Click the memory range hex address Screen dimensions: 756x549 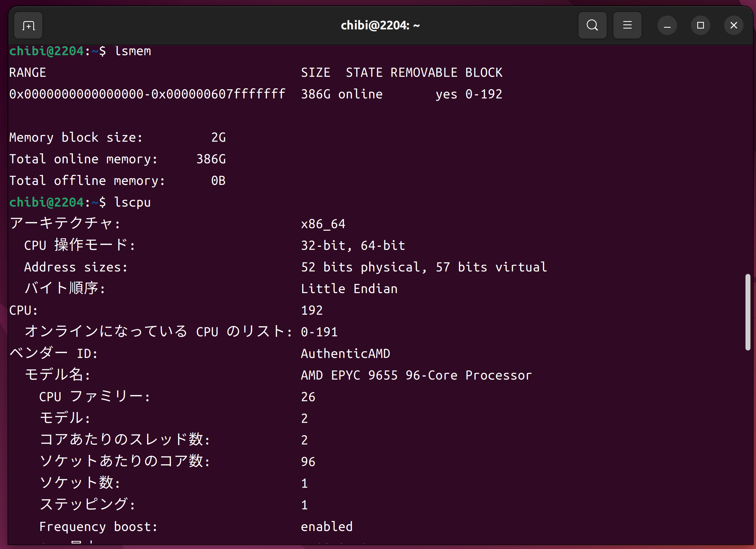pyautogui.click(x=147, y=94)
